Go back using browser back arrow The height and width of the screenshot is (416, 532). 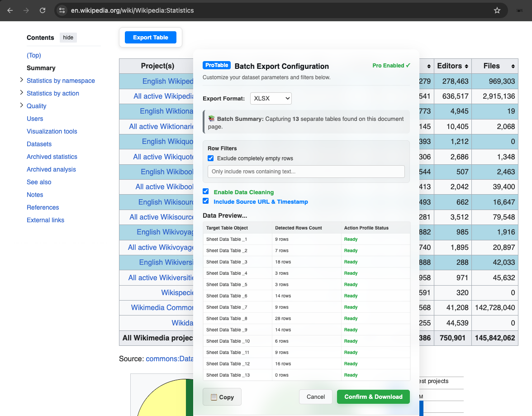[x=10, y=10]
